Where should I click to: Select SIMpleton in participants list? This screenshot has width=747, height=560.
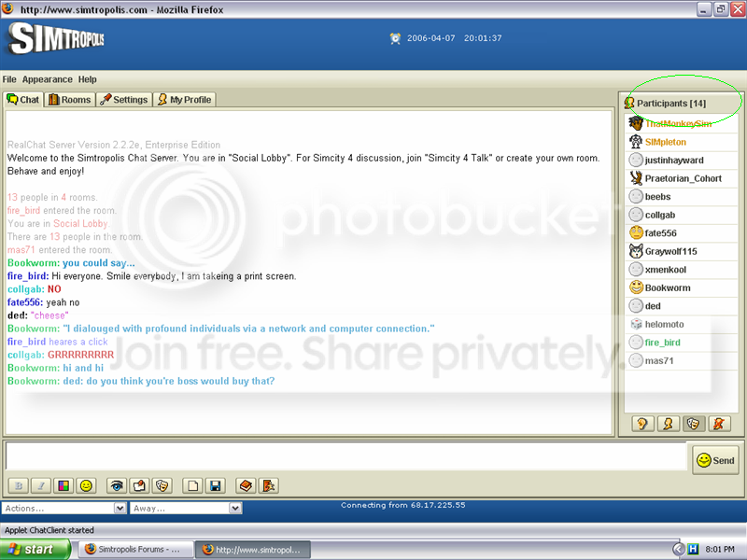click(682, 142)
